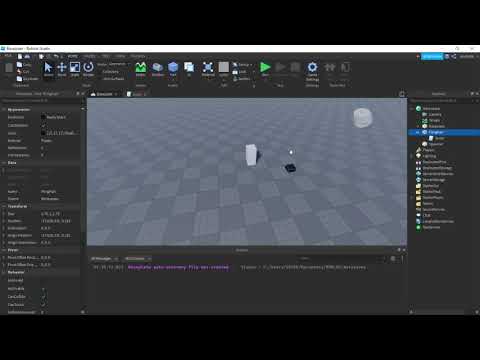The width and height of the screenshot is (480, 360).
Task: Toggle the Archivable checkbox
Action: [43, 289]
